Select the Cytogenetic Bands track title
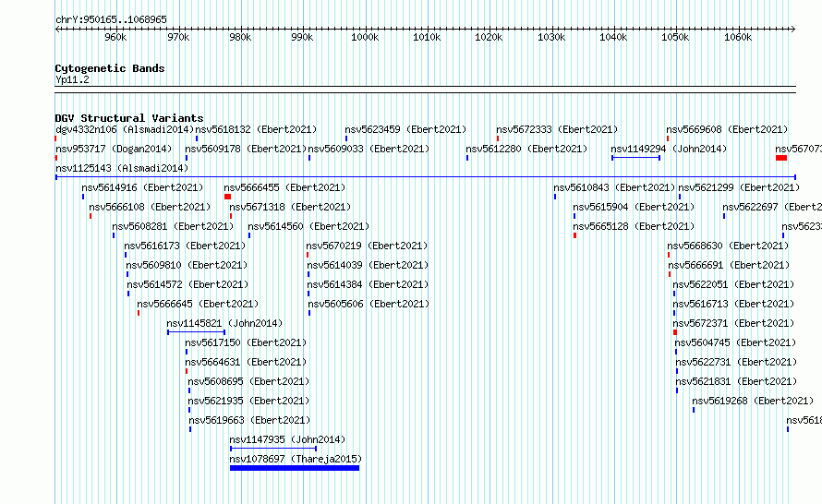Image resolution: width=822 pixels, height=504 pixels. pyautogui.click(x=110, y=68)
